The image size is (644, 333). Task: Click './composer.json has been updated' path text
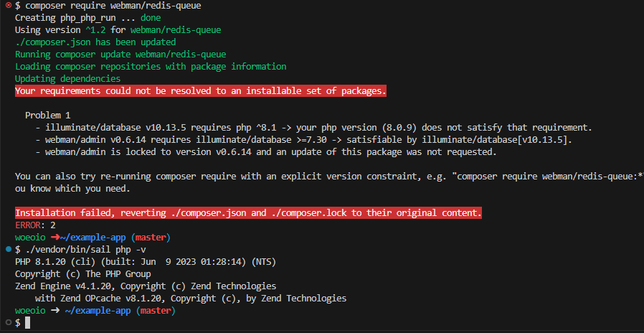pyautogui.click(x=95, y=42)
